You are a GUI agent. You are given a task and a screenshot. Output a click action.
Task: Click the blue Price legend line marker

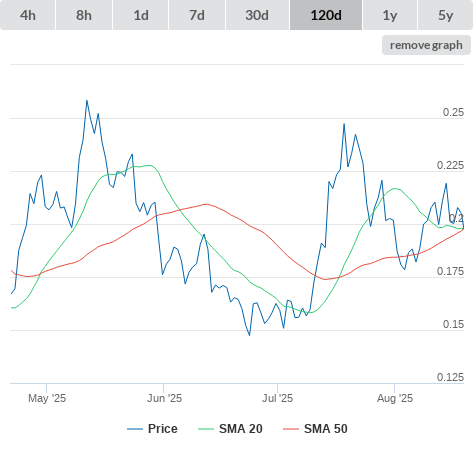(x=135, y=429)
